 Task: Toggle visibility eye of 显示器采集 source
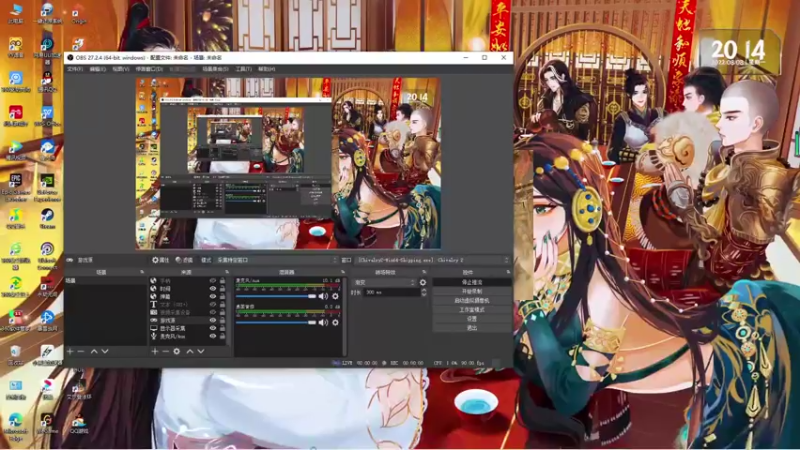(x=213, y=329)
